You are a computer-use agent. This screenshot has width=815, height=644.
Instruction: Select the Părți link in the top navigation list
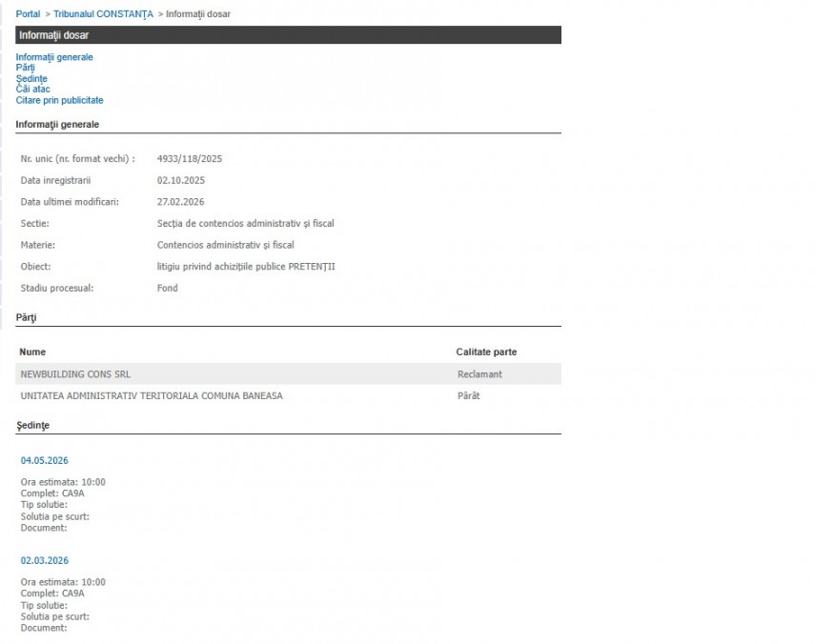[25, 68]
